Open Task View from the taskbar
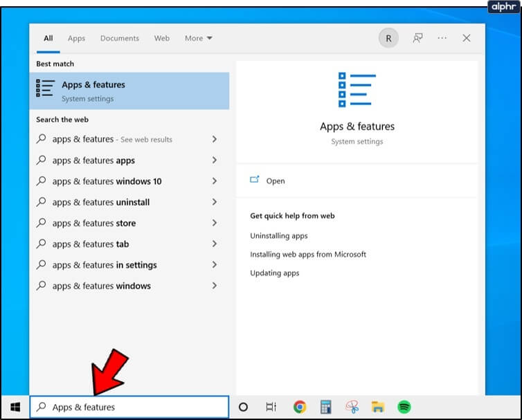Viewport: 522px width, 420px height. (271, 407)
